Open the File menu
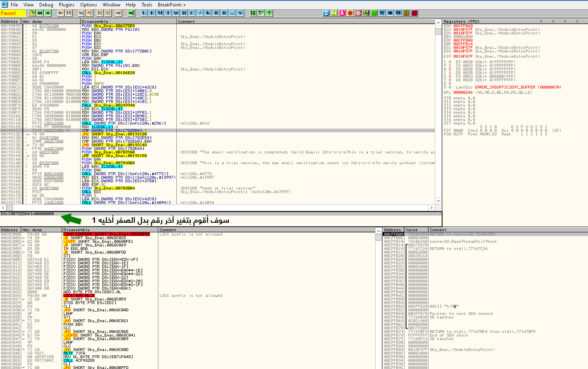This screenshot has height=369, width=588. pyautogui.click(x=14, y=4)
